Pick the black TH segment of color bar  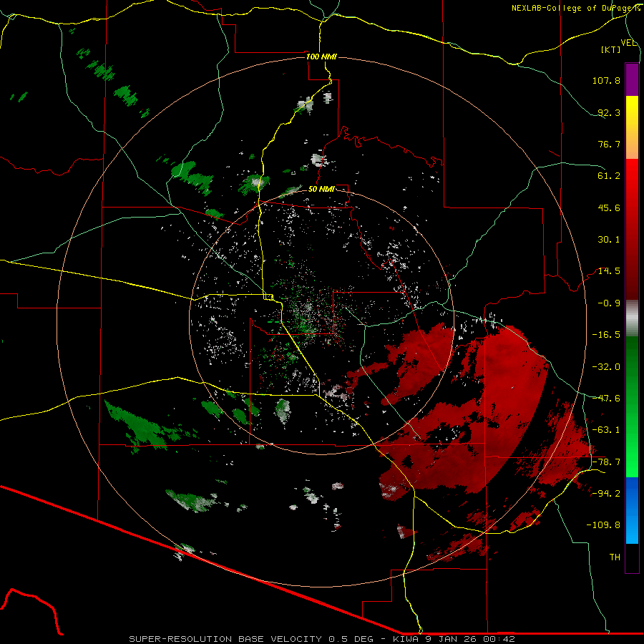[x=632, y=557]
